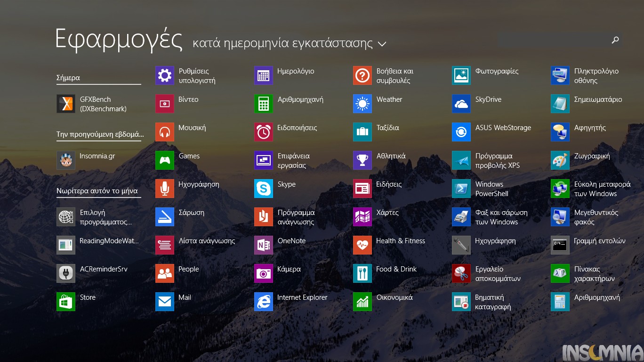
Task: Launch the Insomnia.gr app icon
Action: (66, 160)
